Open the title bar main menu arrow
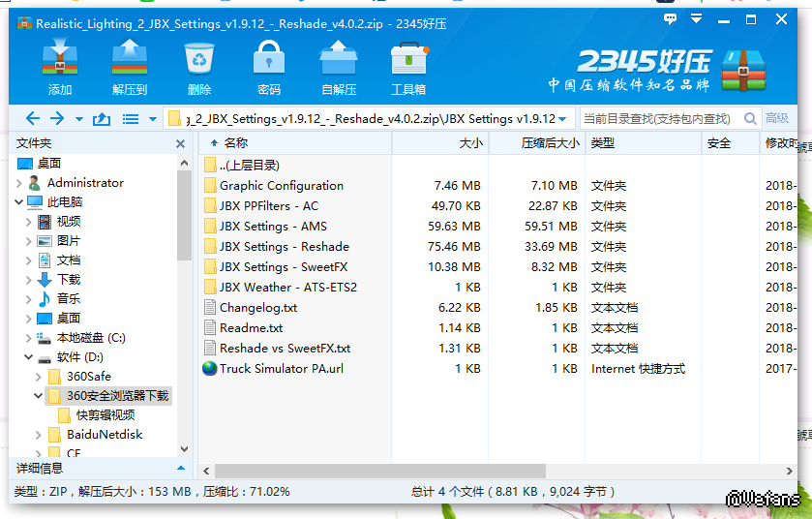The width and height of the screenshot is (812, 519). [694, 19]
